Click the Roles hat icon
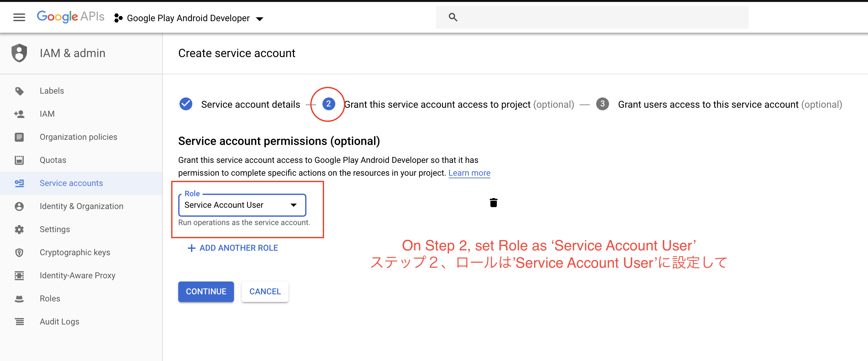Screen dimensions: 868x361 click(19, 298)
